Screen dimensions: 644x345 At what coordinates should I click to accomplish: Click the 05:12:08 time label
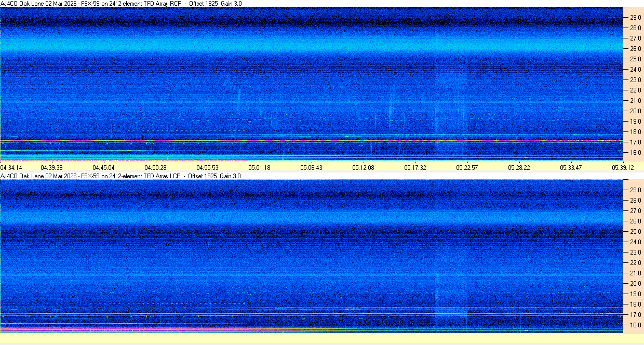(x=363, y=167)
